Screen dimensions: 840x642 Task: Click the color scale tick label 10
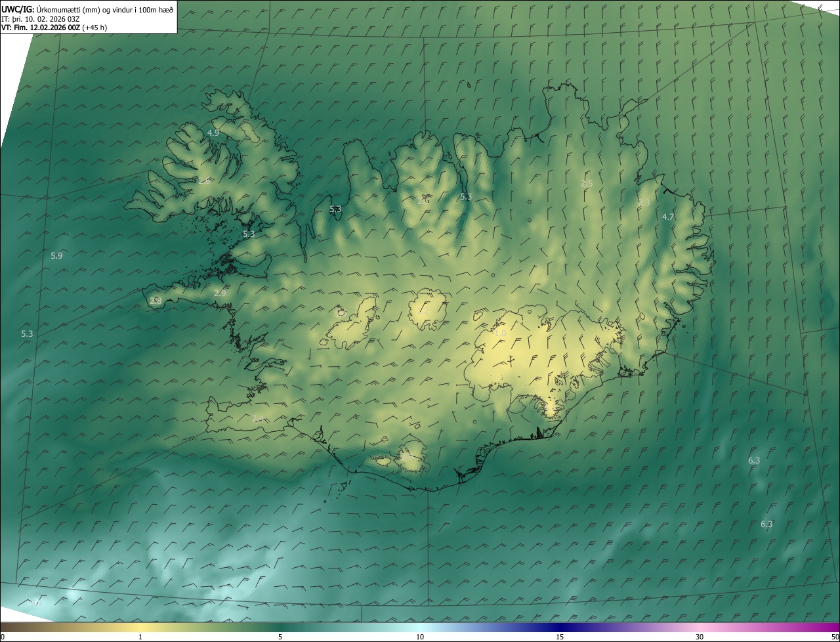420,637
